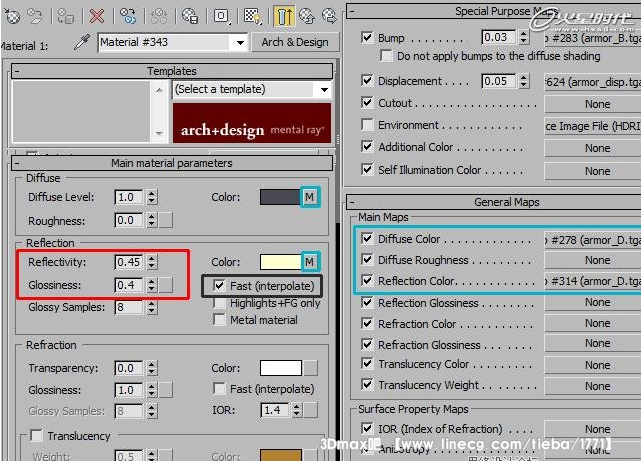The height and width of the screenshot is (461, 641).
Task: Check Refraction Fast (interpolate)
Action: click(220, 389)
